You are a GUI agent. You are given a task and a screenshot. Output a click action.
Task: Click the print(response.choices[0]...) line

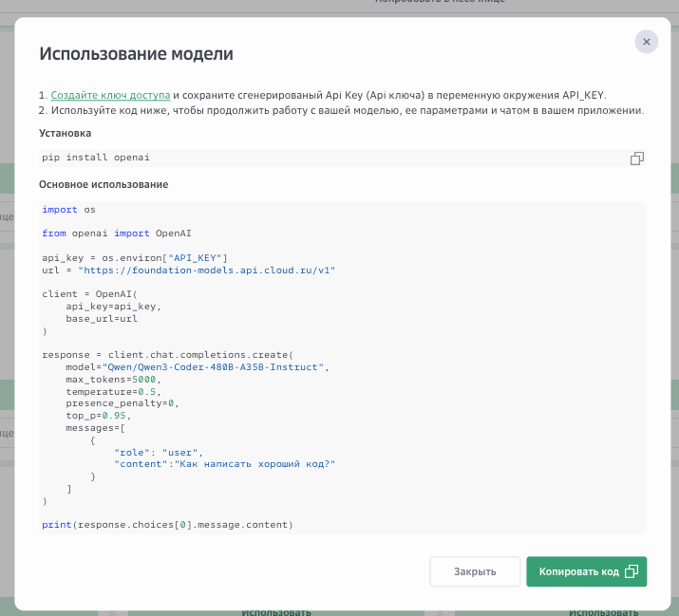(x=167, y=525)
